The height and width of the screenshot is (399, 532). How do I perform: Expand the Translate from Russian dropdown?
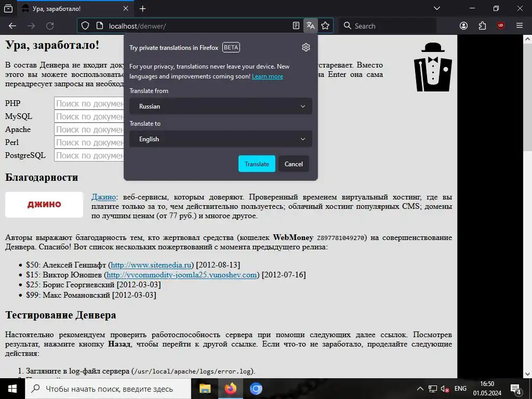220,106
